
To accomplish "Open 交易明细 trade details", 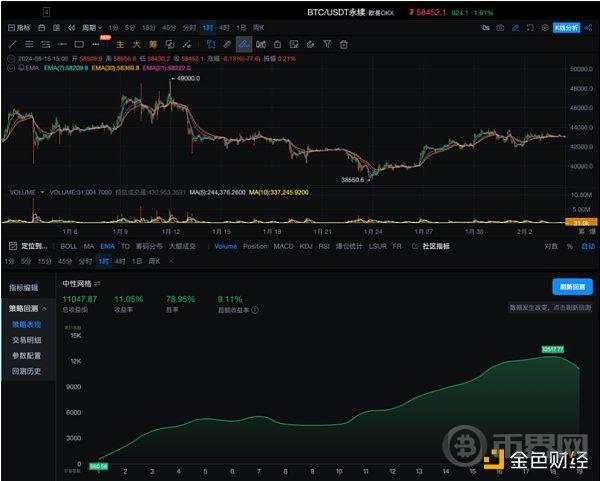I will 26,340.
